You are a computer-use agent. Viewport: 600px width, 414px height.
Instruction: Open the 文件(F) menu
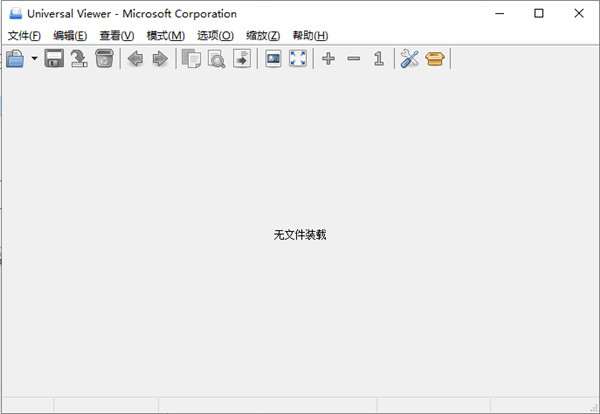click(24, 36)
